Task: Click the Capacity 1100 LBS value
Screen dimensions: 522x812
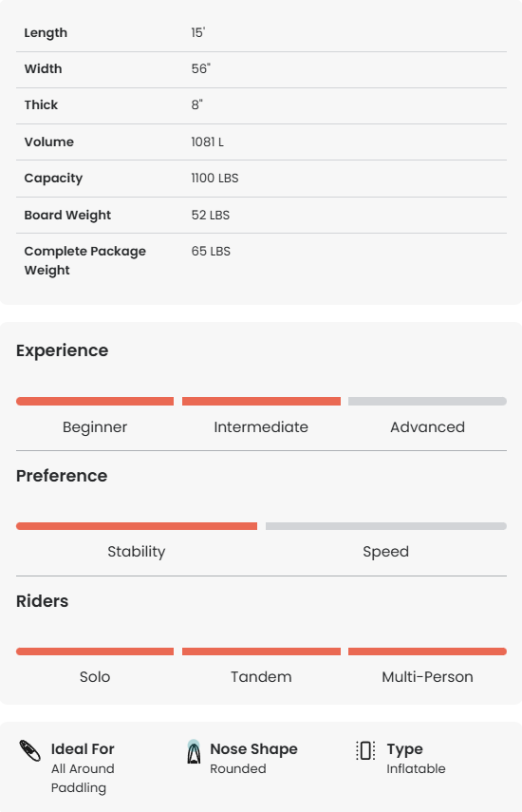Action: pyautogui.click(x=214, y=179)
